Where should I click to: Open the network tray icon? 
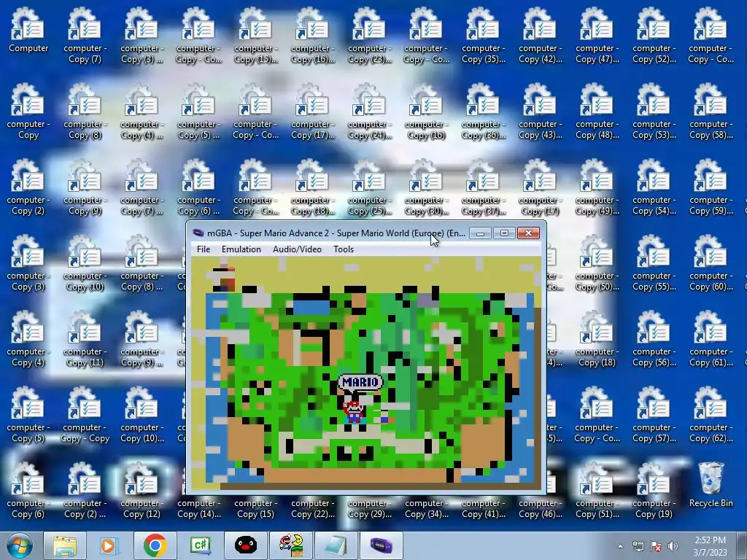click(x=638, y=546)
